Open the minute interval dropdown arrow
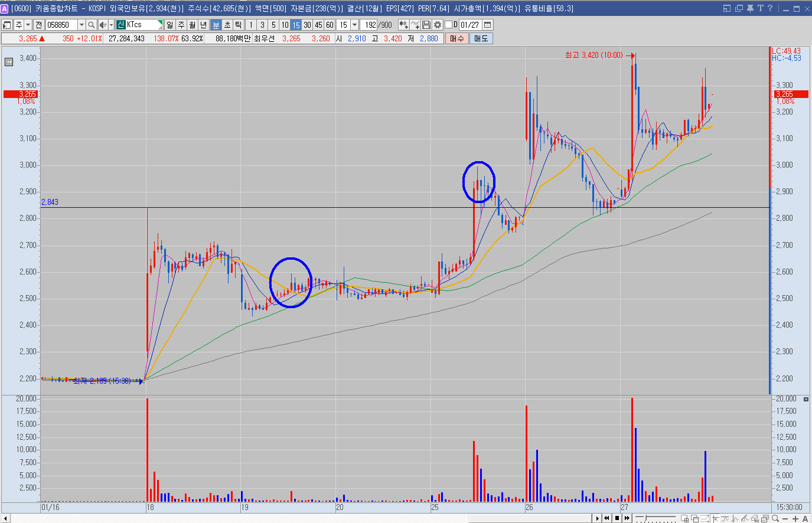The width and height of the screenshot is (812, 523). pos(354,25)
